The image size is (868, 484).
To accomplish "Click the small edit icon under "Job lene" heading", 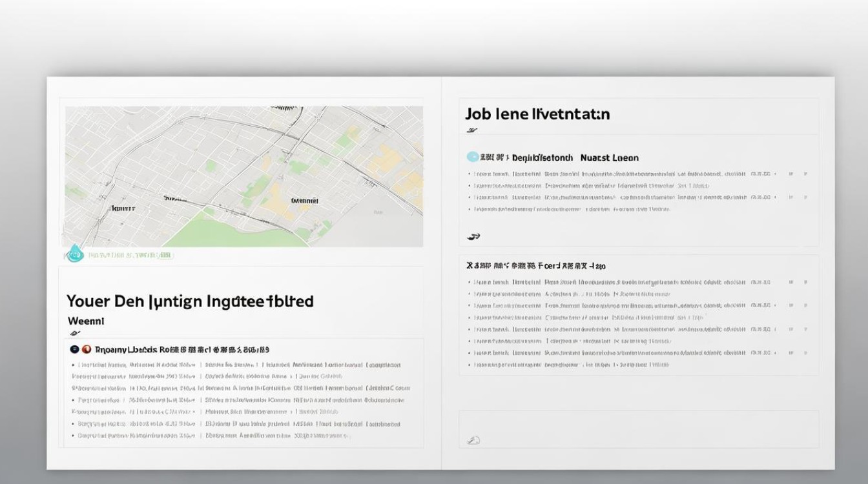I will (x=472, y=130).
